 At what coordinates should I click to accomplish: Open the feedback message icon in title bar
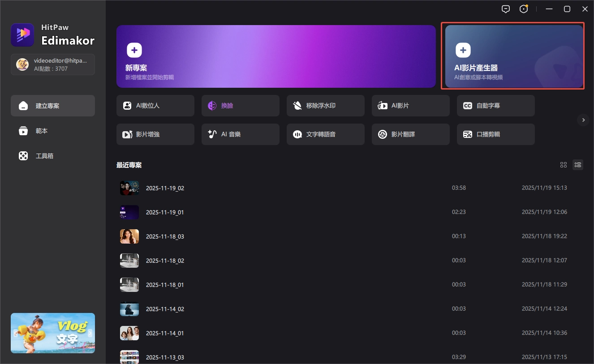(506, 9)
